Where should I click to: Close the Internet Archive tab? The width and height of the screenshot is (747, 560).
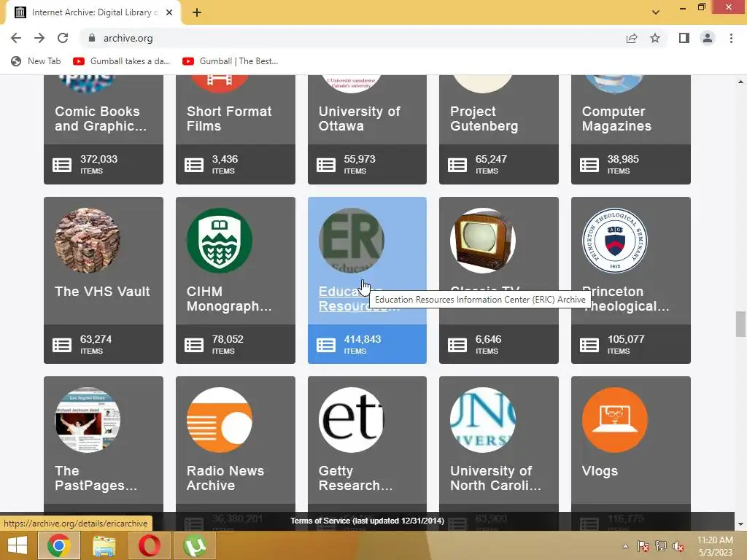pos(169,12)
